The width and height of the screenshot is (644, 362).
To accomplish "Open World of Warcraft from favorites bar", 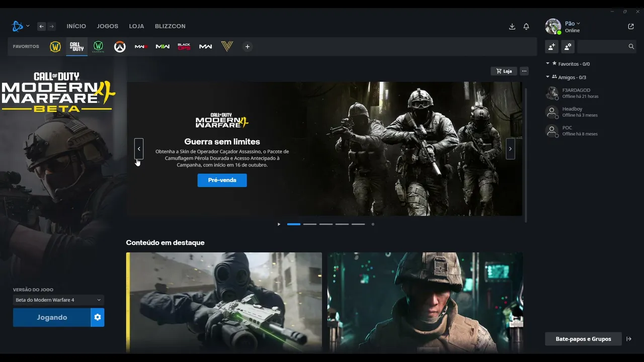I will click(55, 47).
